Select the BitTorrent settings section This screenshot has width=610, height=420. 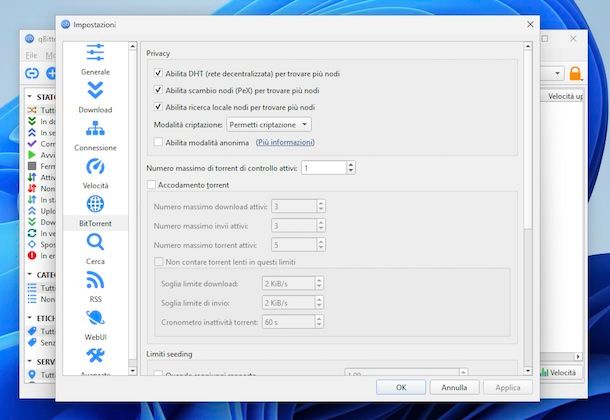pos(96,211)
